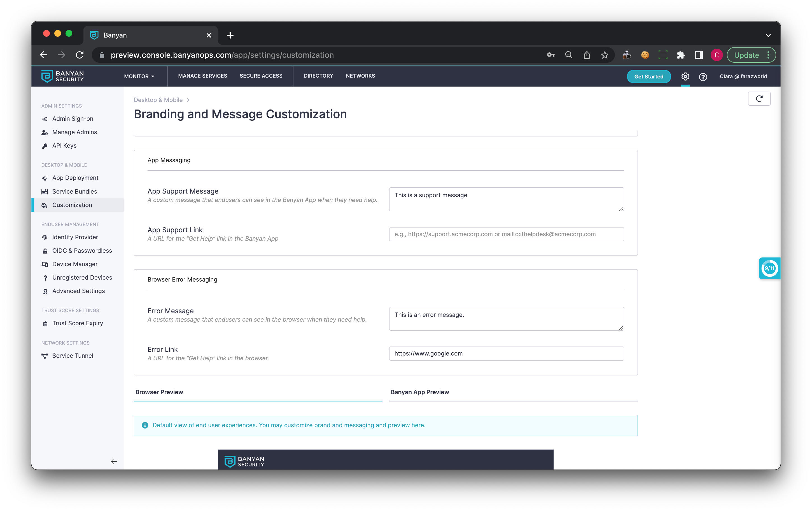Click the Error Link URL field
The width and height of the screenshot is (812, 511).
coord(506,354)
